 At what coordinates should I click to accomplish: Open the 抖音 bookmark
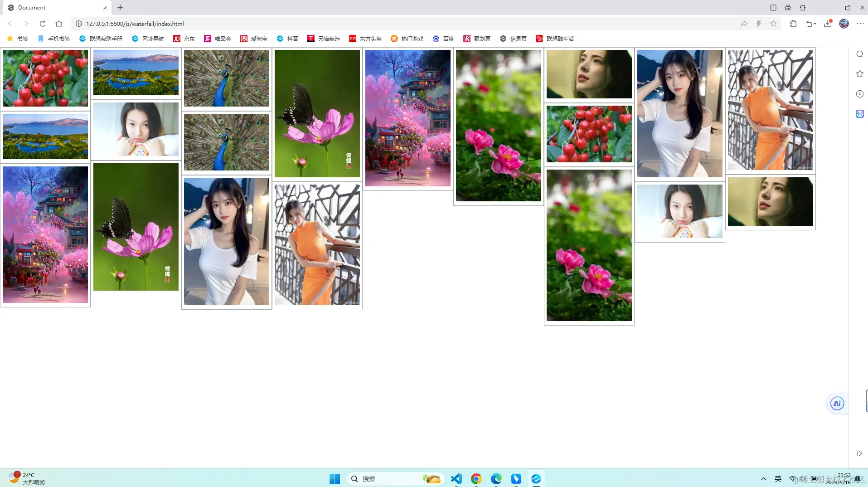287,39
